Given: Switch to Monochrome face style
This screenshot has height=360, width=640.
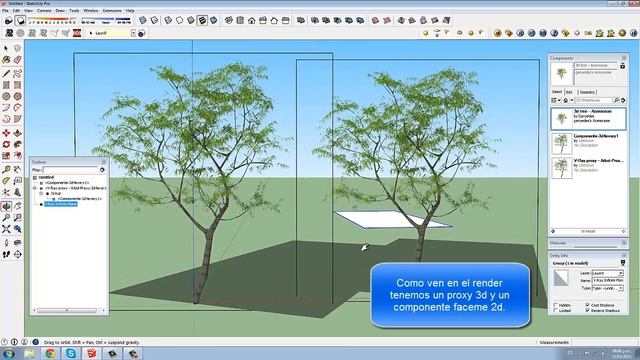Looking at the screenshot, I should click(x=213, y=20).
